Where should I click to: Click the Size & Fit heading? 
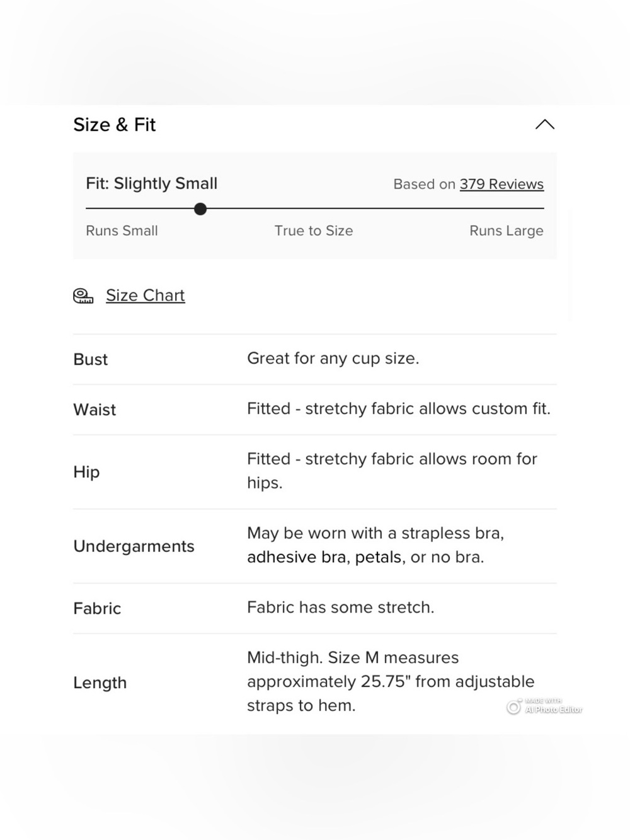[114, 125]
